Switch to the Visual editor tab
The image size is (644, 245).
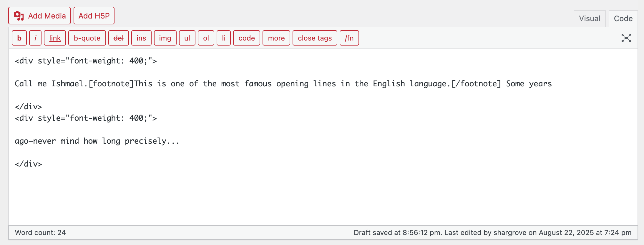click(x=589, y=19)
